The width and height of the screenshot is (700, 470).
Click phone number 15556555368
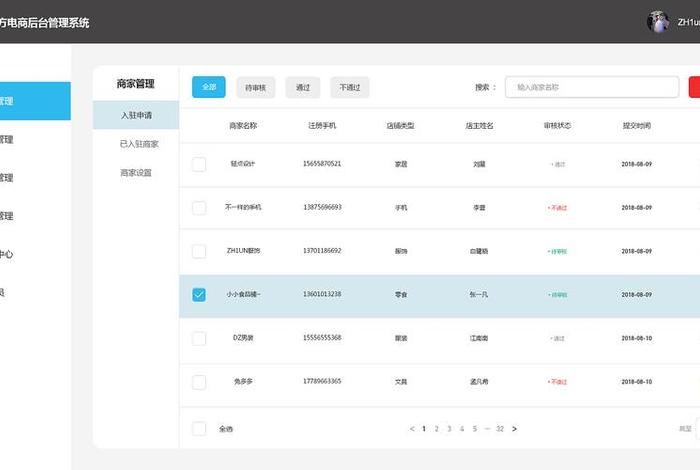(x=322, y=338)
